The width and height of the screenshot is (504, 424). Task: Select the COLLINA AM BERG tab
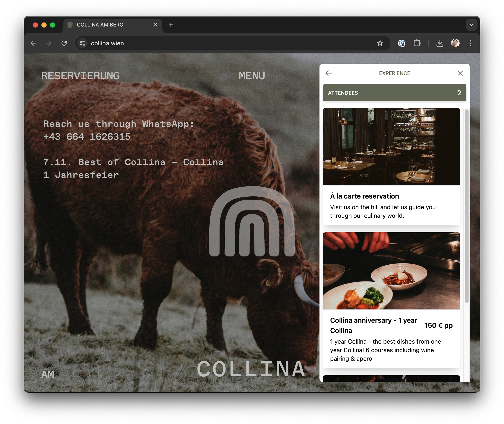(x=112, y=25)
